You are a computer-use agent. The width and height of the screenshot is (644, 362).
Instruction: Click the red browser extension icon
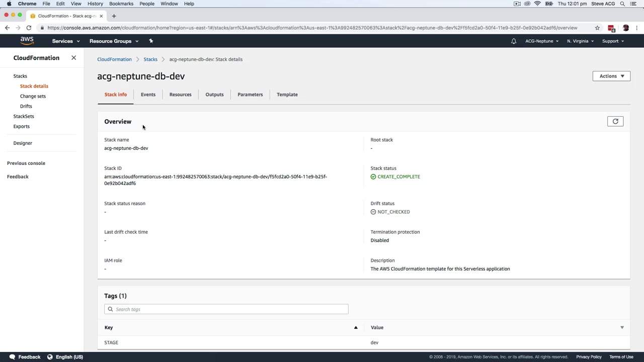pos(611,28)
